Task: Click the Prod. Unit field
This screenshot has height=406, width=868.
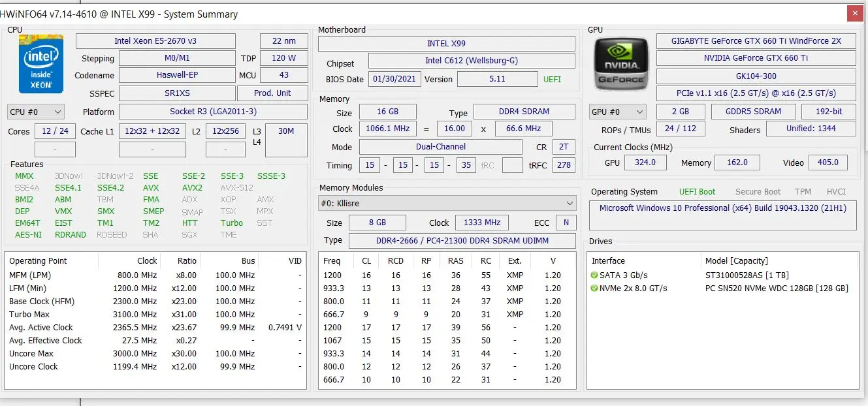Action: point(272,93)
